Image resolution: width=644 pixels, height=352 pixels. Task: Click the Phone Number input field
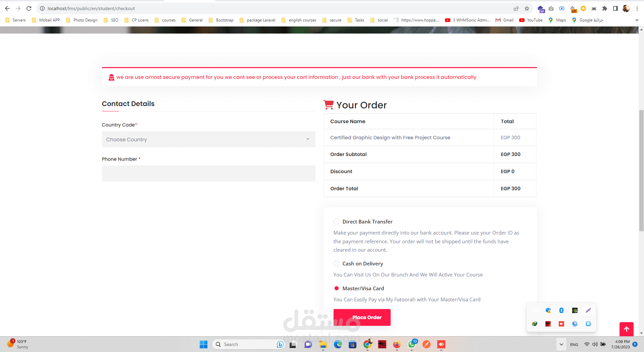(x=208, y=173)
